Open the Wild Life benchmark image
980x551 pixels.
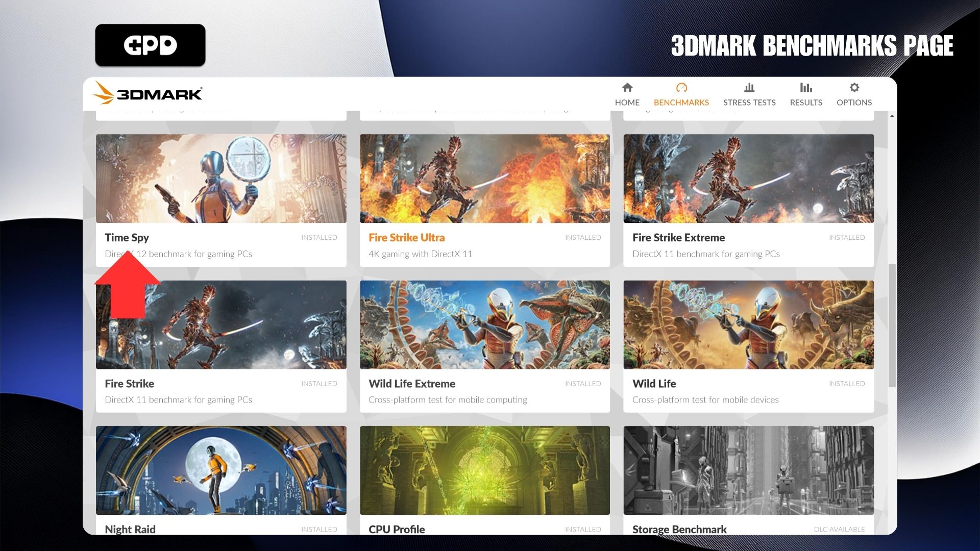click(x=748, y=324)
